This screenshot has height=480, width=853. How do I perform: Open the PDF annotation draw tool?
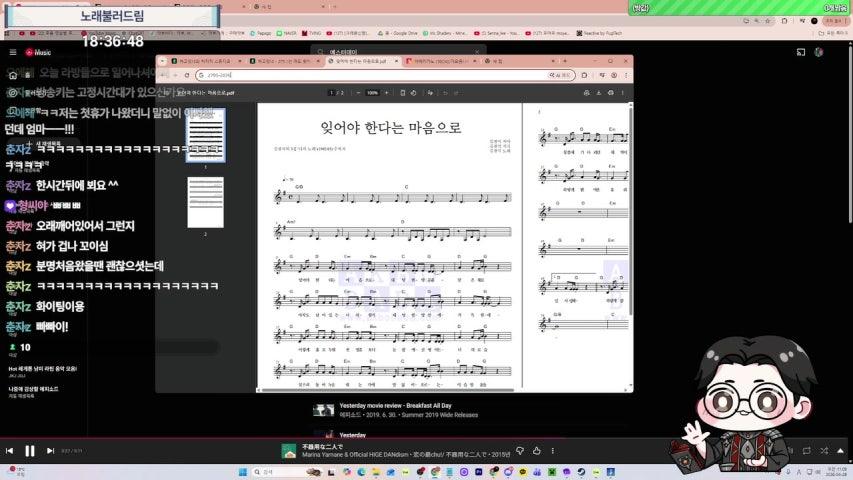click(430, 93)
